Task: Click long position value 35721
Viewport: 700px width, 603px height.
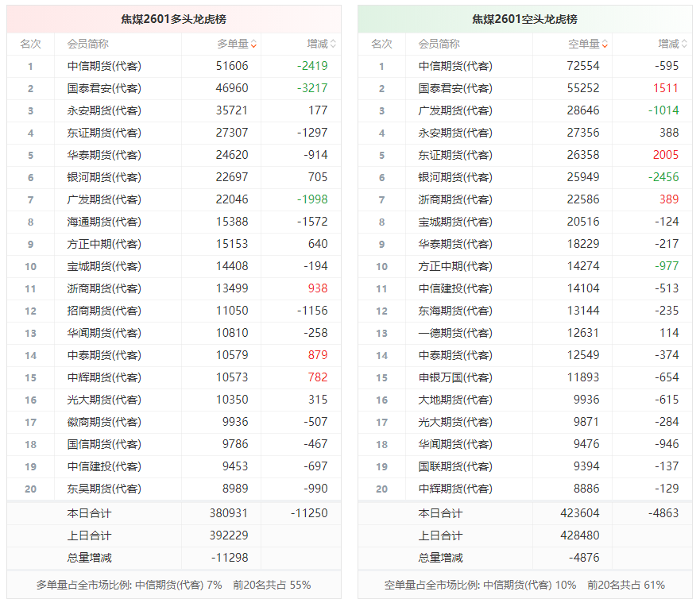Action: 232,110
